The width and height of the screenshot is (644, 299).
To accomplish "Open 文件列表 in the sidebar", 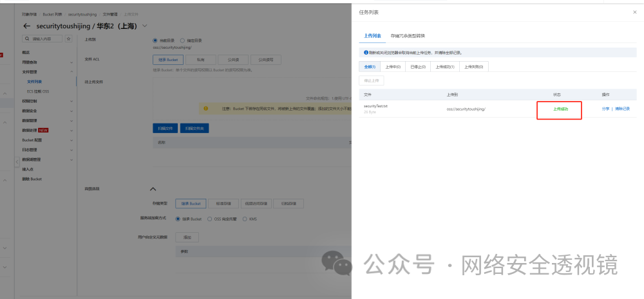I will (35, 82).
